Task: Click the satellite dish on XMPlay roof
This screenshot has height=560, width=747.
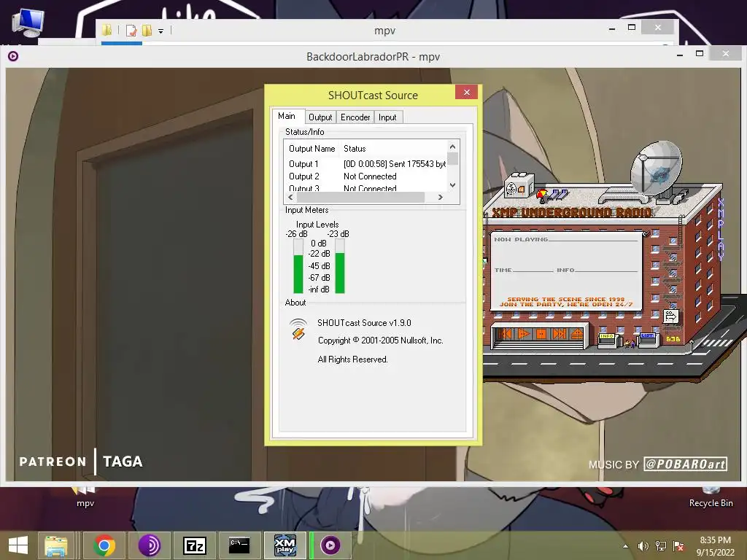Action: click(656, 168)
